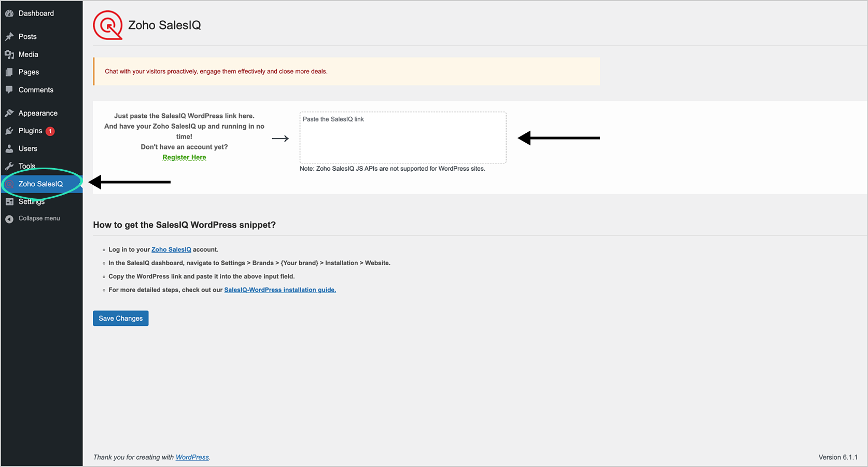This screenshot has height=467, width=868.
Task: Click the Appearance paintbrush icon
Action: [x=9, y=113]
